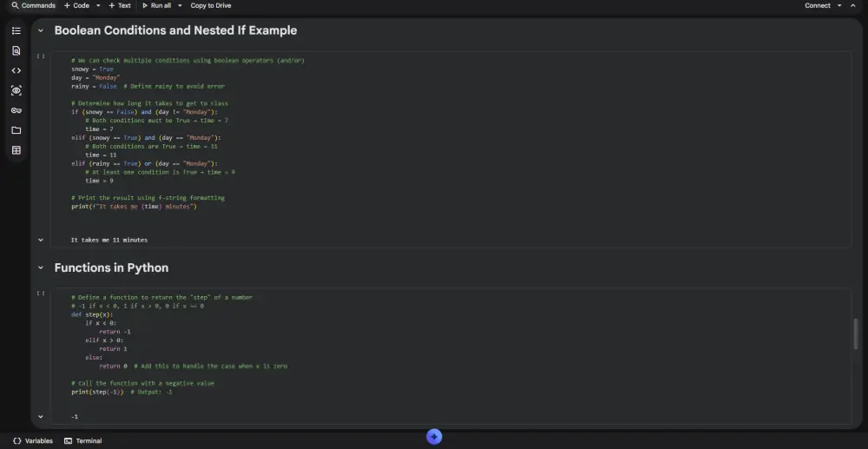Open the Data table sidebar icon
This screenshot has width=868, height=449.
pyautogui.click(x=16, y=150)
